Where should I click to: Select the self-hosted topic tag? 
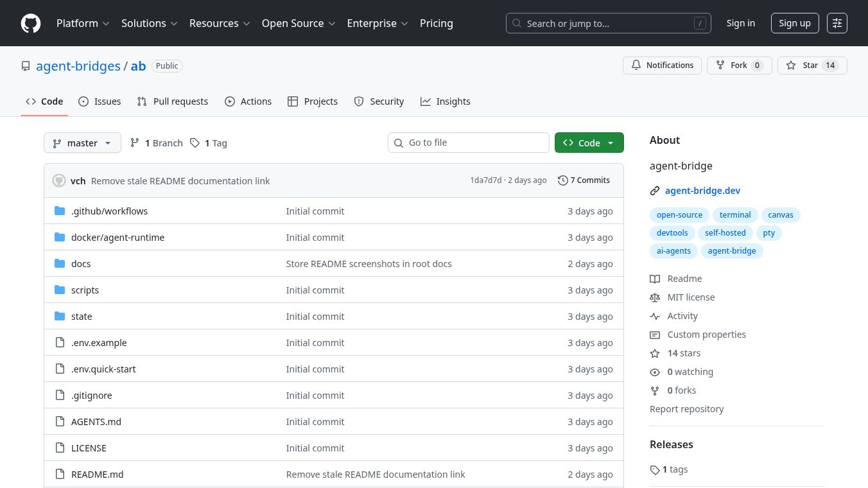[725, 233]
